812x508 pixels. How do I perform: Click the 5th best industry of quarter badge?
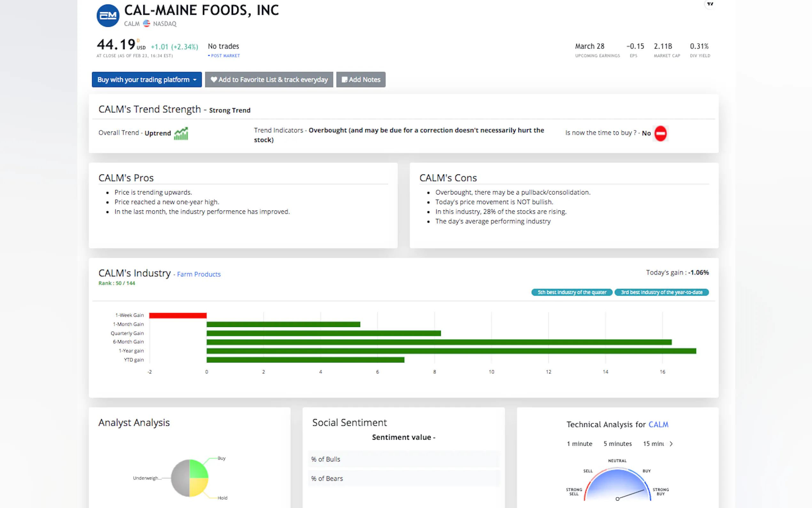click(571, 292)
